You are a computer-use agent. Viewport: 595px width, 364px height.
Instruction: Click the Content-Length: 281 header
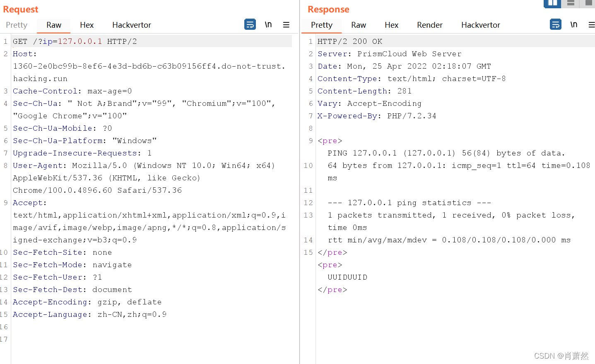(365, 91)
